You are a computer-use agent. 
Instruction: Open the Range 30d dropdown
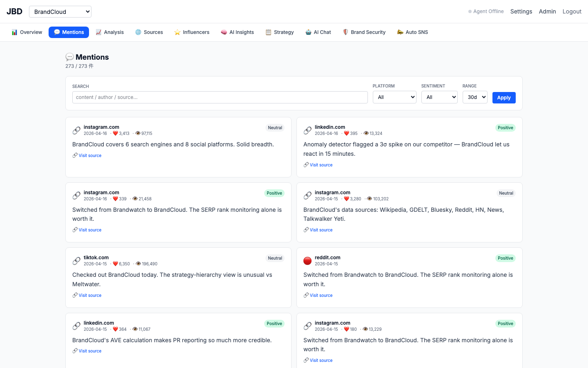[x=475, y=97]
